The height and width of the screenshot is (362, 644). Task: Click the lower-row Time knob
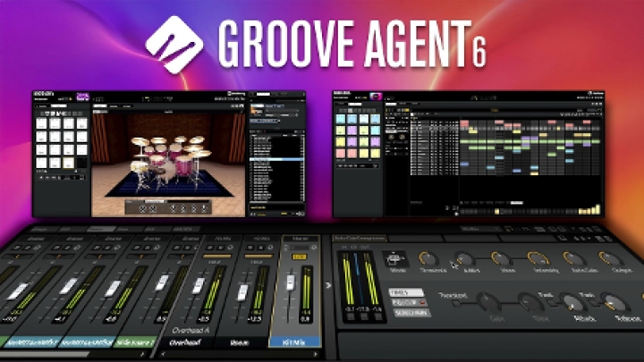tap(531, 302)
